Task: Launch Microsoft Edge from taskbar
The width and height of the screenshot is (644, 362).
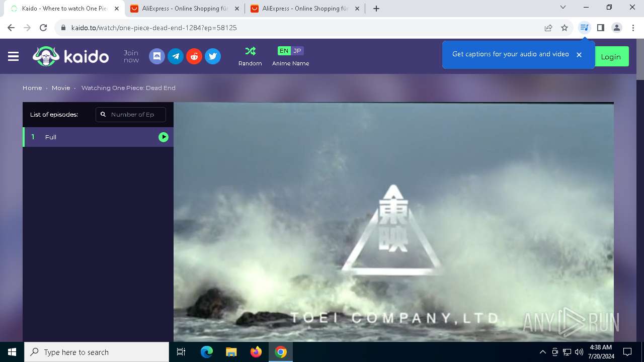Action: pyautogui.click(x=207, y=352)
